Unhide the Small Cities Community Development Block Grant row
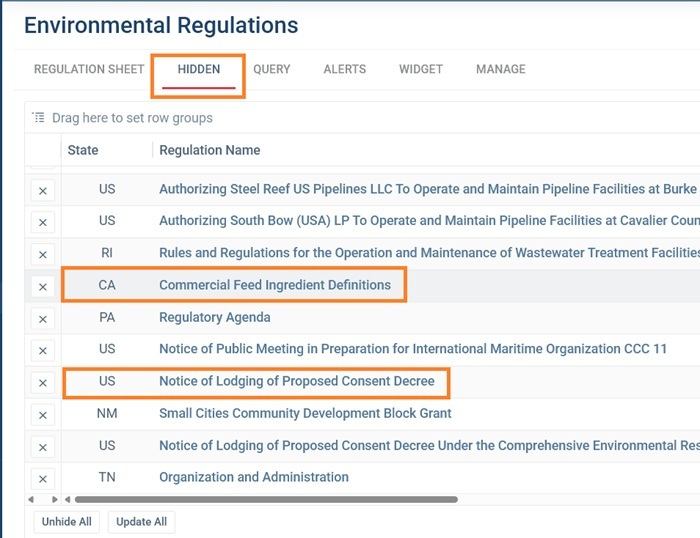 [43, 415]
